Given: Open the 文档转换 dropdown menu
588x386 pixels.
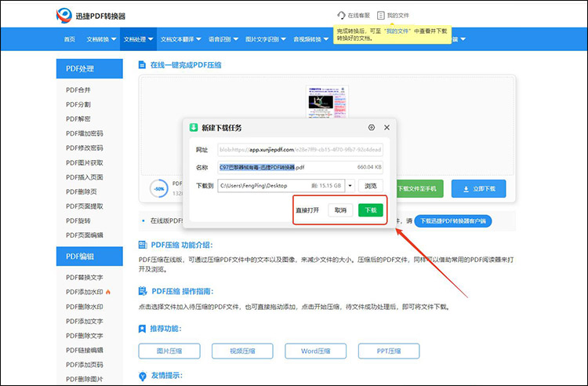Looking at the screenshot, I should [101, 39].
